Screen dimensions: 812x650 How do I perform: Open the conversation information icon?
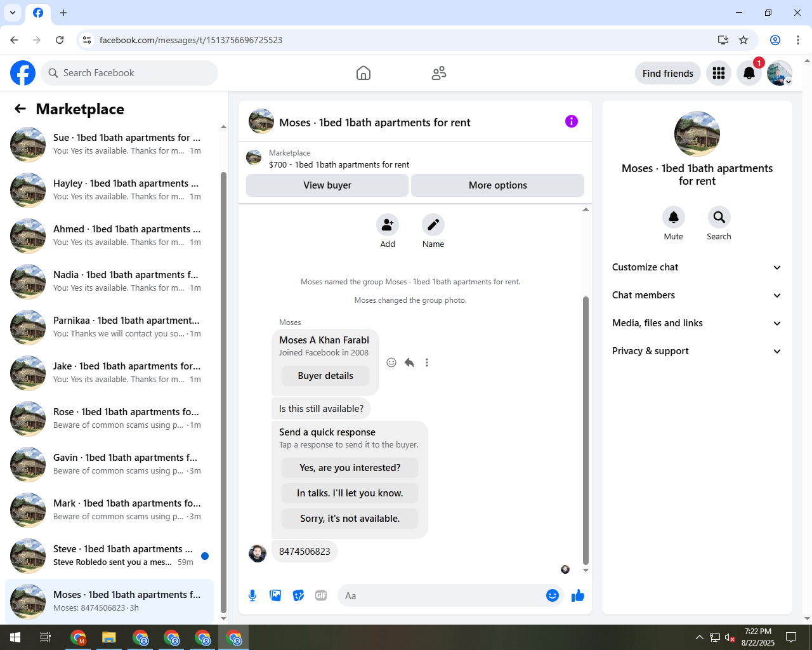[x=572, y=121]
